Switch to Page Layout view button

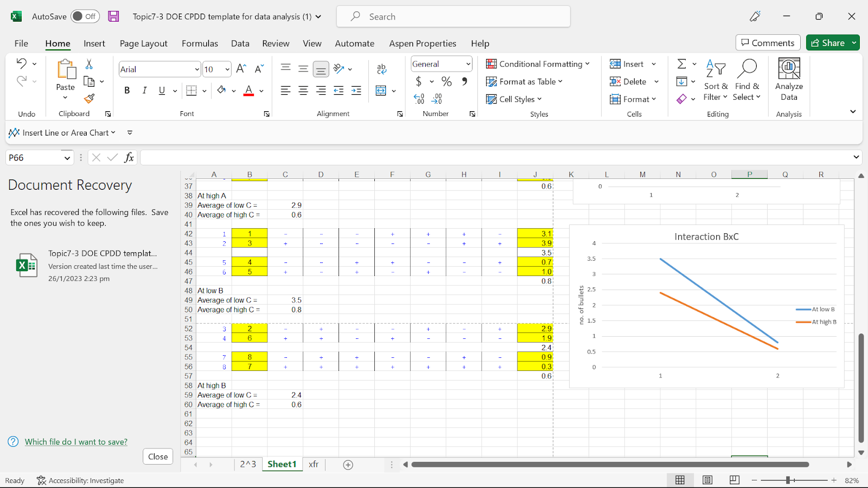coord(707,480)
